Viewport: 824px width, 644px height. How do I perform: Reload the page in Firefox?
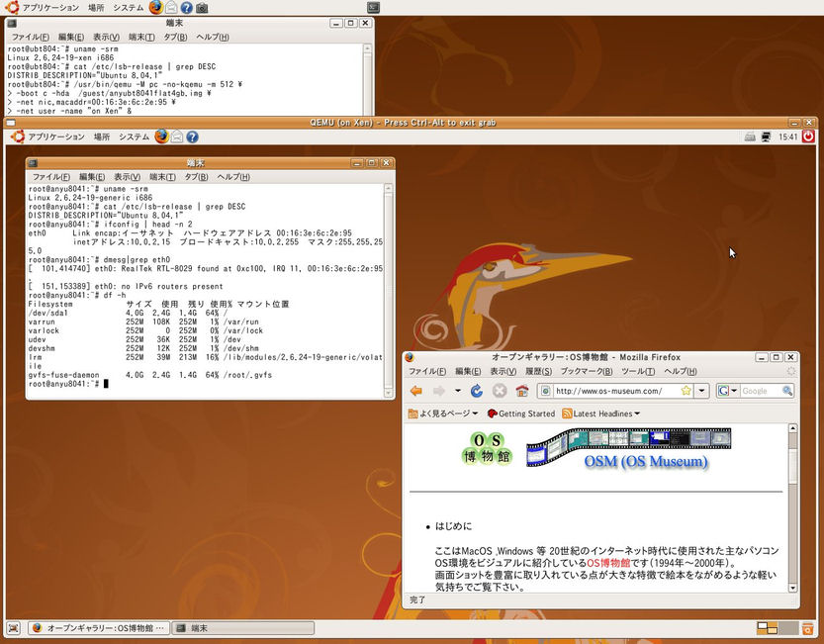477,391
